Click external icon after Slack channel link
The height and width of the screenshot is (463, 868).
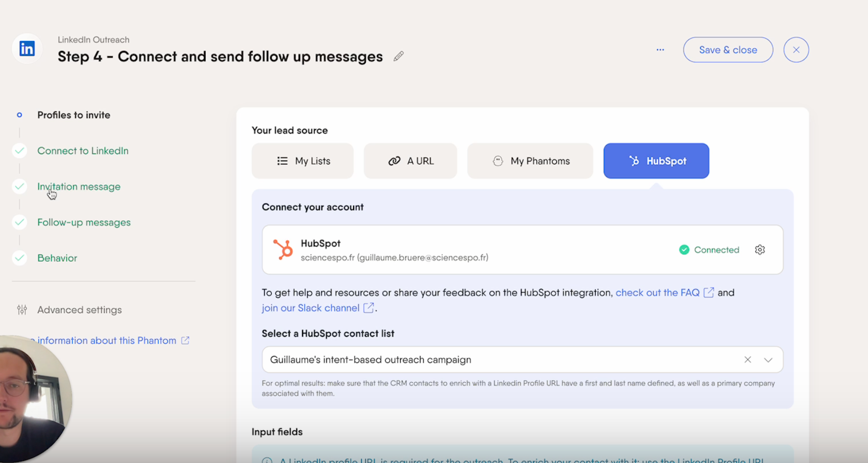[369, 308]
